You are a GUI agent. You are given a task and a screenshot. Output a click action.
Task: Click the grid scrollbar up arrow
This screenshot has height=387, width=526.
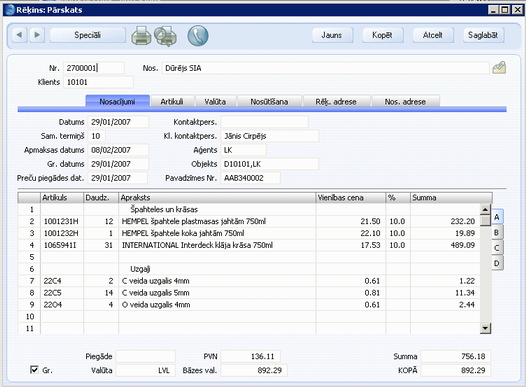(485, 210)
